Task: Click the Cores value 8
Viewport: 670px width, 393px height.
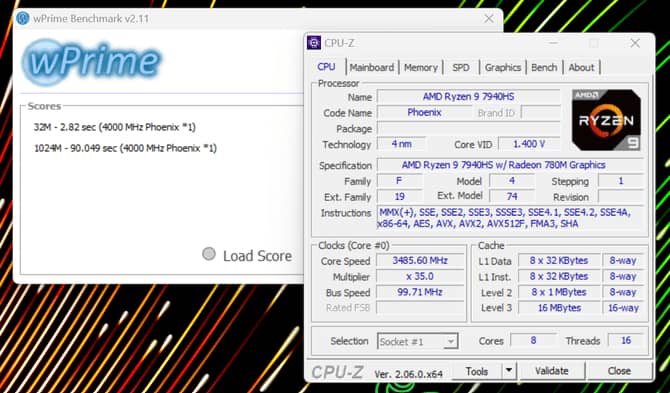Action: tap(533, 341)
